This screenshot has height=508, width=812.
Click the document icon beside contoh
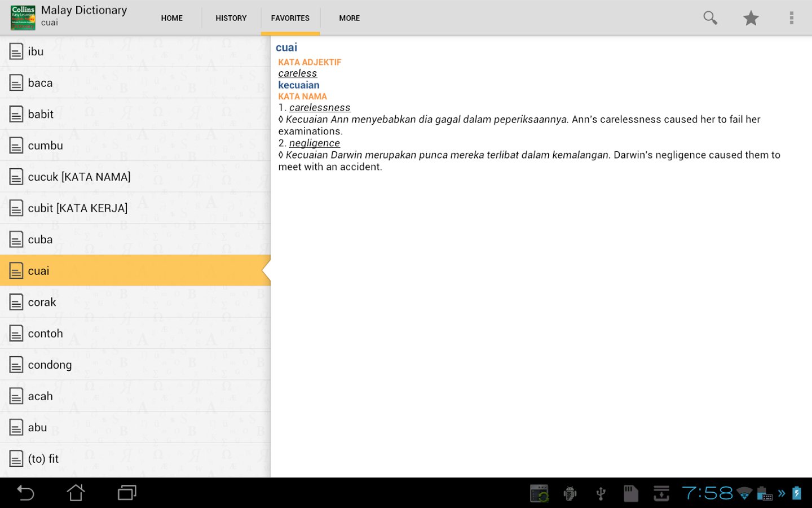(x=16, y=334)
